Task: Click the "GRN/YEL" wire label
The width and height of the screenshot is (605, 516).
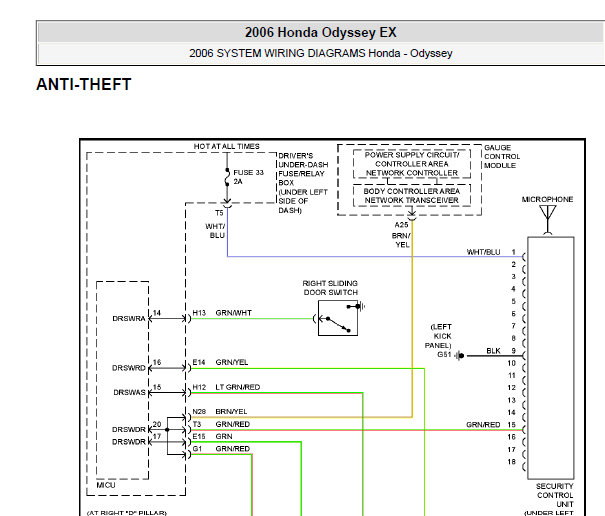Action: (232, 362)
